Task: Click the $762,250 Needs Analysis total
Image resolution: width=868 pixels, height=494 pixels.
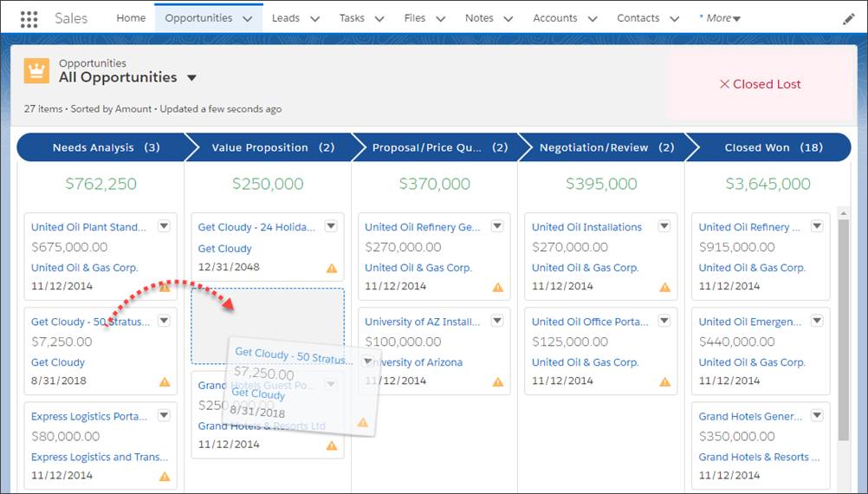Action: click(x=100, y=184)
